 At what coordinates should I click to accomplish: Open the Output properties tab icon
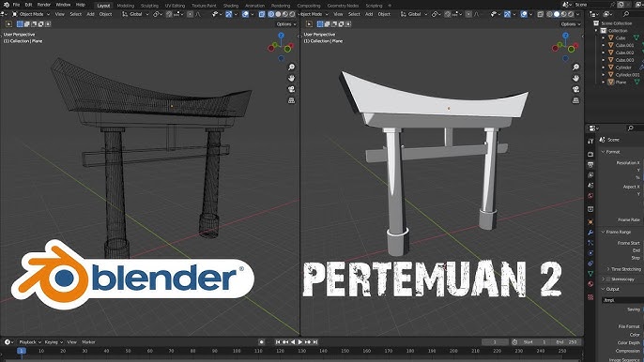click(590, 164)
